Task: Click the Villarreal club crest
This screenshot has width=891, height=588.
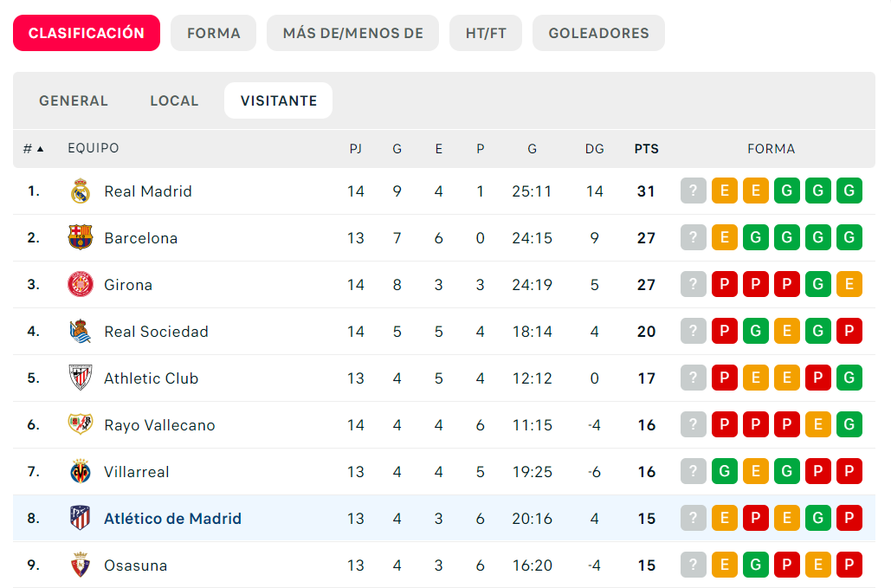Action: 80,471
